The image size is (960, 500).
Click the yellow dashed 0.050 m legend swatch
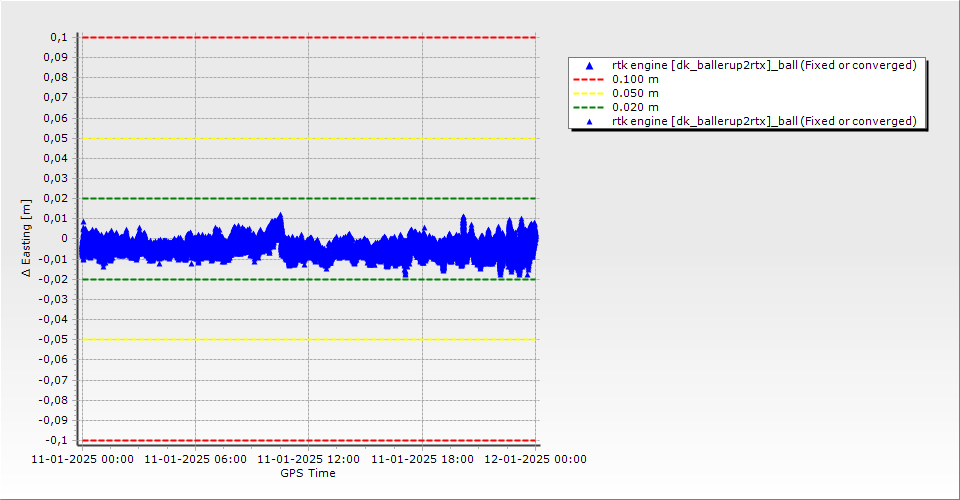tap(589, 94)
